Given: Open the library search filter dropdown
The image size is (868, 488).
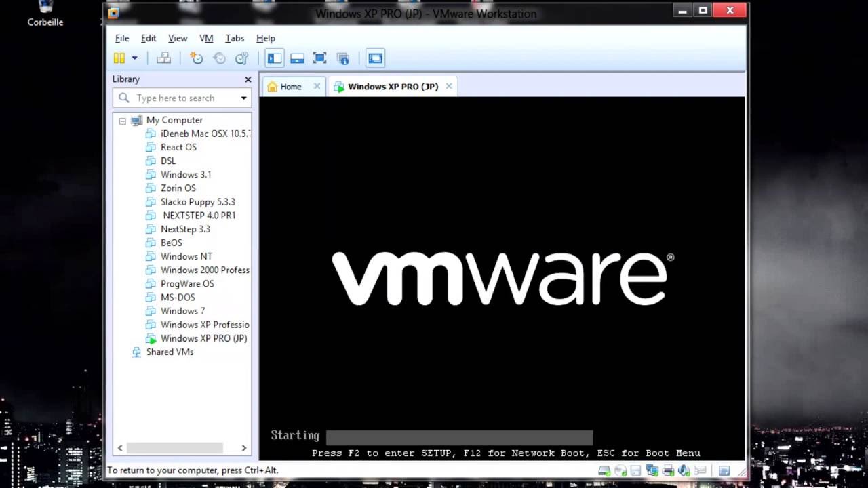Looking at the screenshot, I should coord(243,98).
